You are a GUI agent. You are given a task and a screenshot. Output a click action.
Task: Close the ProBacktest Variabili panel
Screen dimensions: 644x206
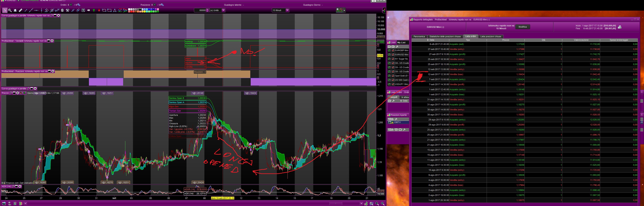pyautogui.click(x=52, y=41)
